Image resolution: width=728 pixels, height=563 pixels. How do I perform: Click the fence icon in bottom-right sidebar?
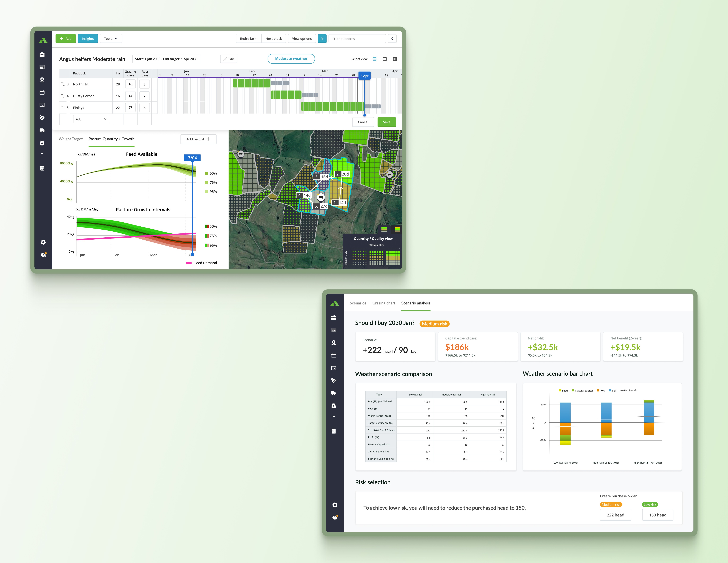click(x=334, y=368)
